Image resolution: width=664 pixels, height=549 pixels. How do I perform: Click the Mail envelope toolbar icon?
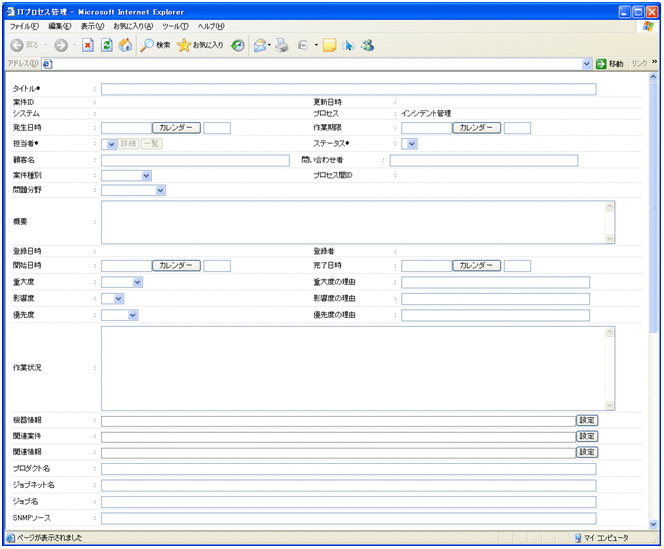coord(260,46)
